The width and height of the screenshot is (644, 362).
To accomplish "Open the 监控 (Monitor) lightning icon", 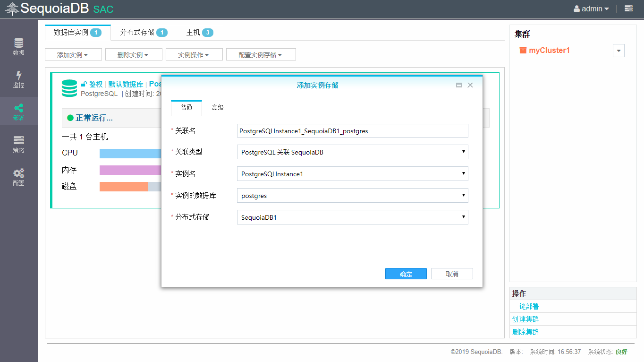I will 19,79.
